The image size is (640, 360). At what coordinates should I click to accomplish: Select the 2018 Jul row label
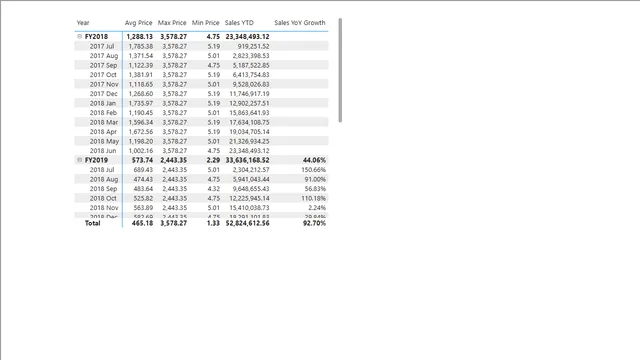point(102,170)
